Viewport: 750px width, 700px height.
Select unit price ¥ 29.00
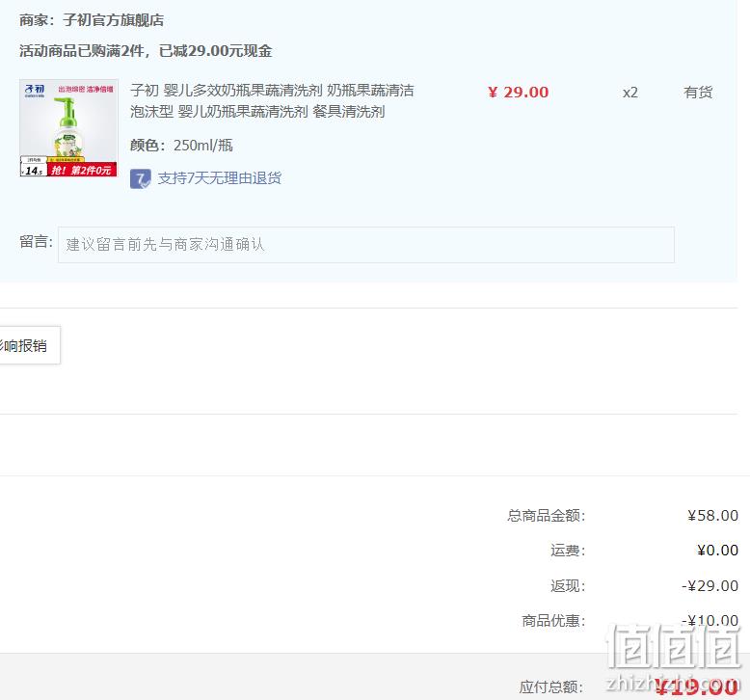click(x=518, y=92)
